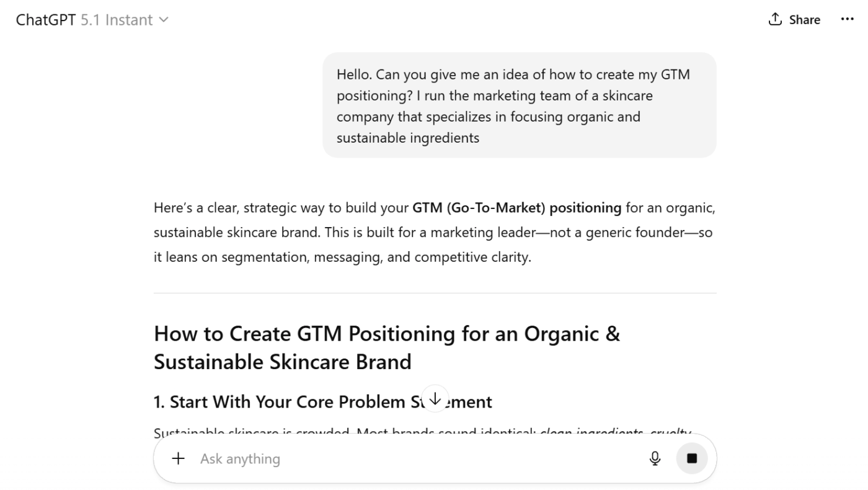
Task: Click the horizontal divider below the intro paragraph
Action: tap(435, 293)
